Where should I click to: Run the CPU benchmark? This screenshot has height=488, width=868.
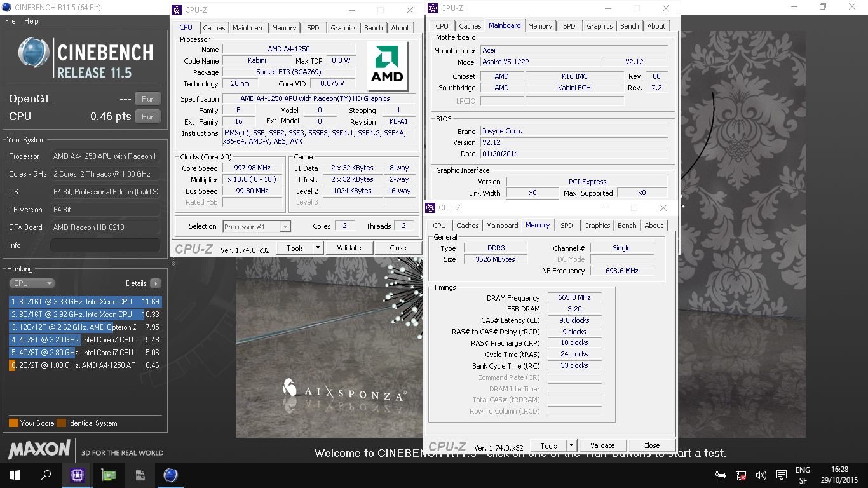(x=148, y=117)
